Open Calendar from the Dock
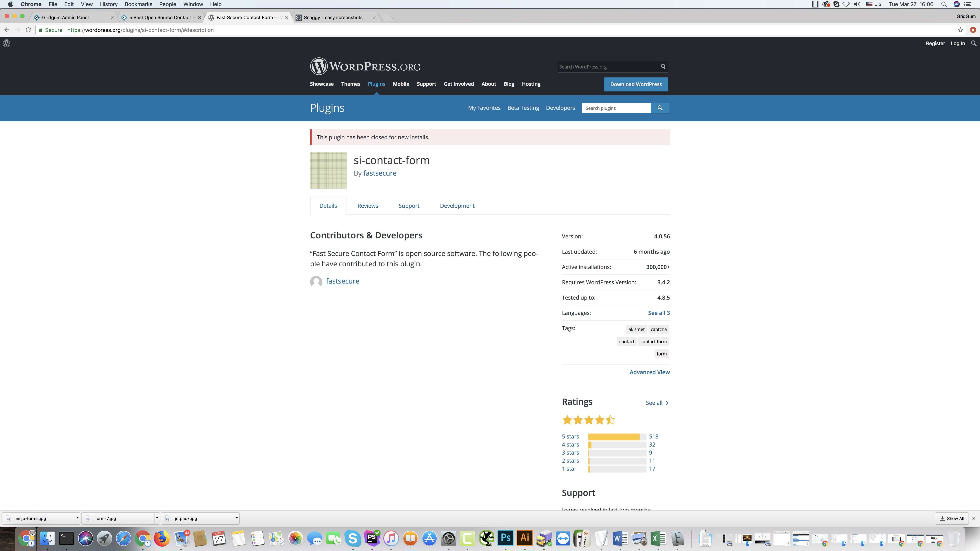Viewport: 980px width, 551px height. point(219,538)
